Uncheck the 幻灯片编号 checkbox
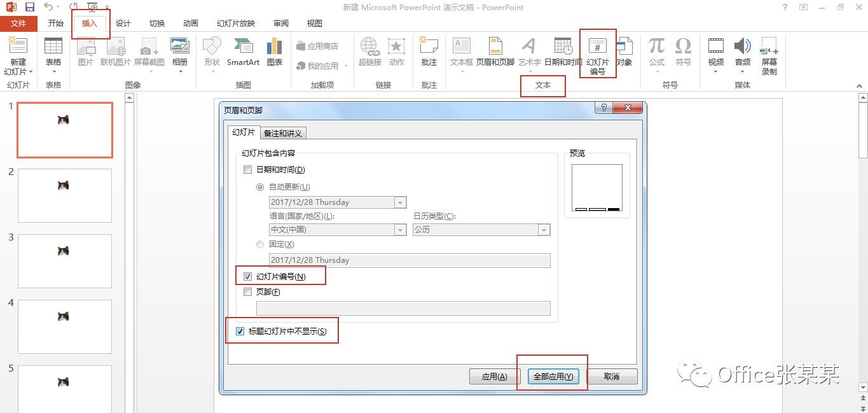Screen dimensions: 868x413 click(247, 276)
